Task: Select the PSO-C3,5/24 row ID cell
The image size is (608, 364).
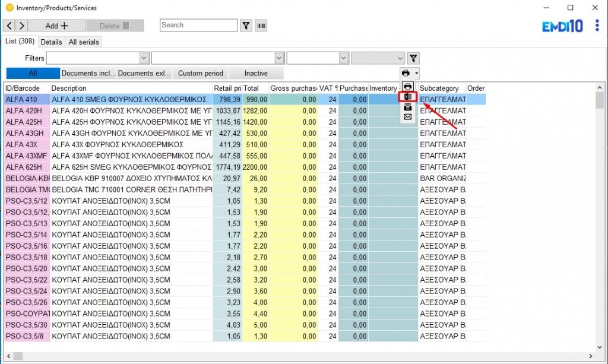Action: tap(27, 291)
